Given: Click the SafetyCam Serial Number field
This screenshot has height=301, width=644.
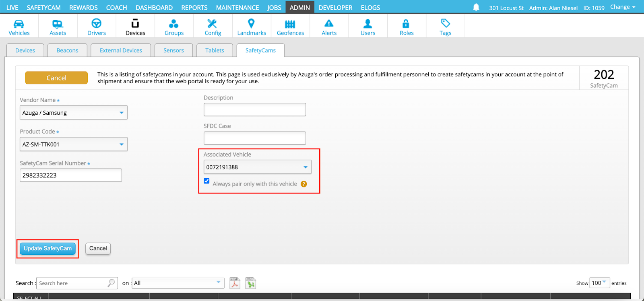Looking at the screenshot, I should [x=71, y=175].
